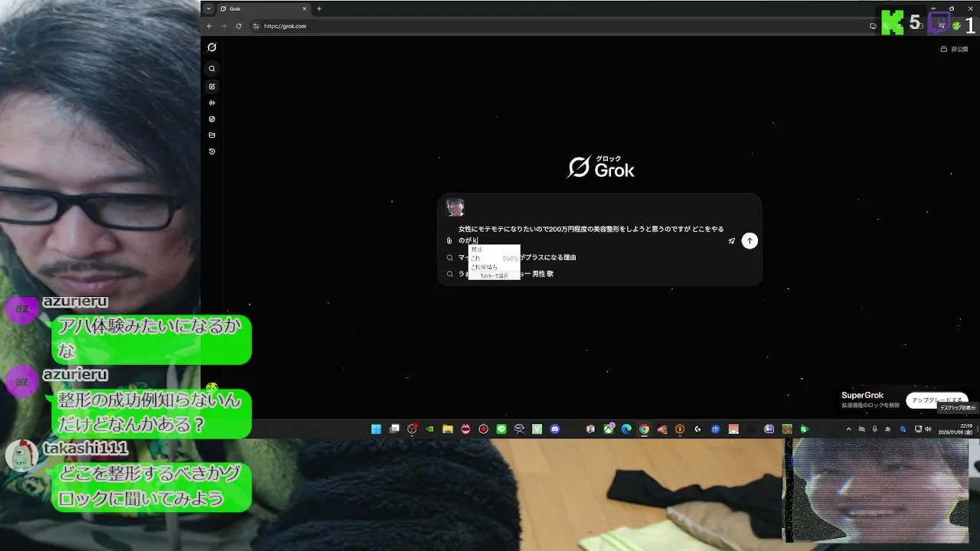Expand the tab search dropdown

point(208,9)
